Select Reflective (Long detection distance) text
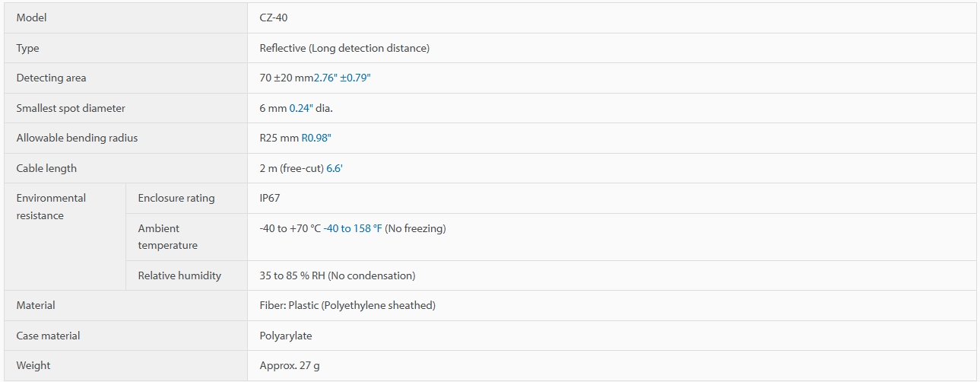The image size is (980, 382). pos(344,48)
